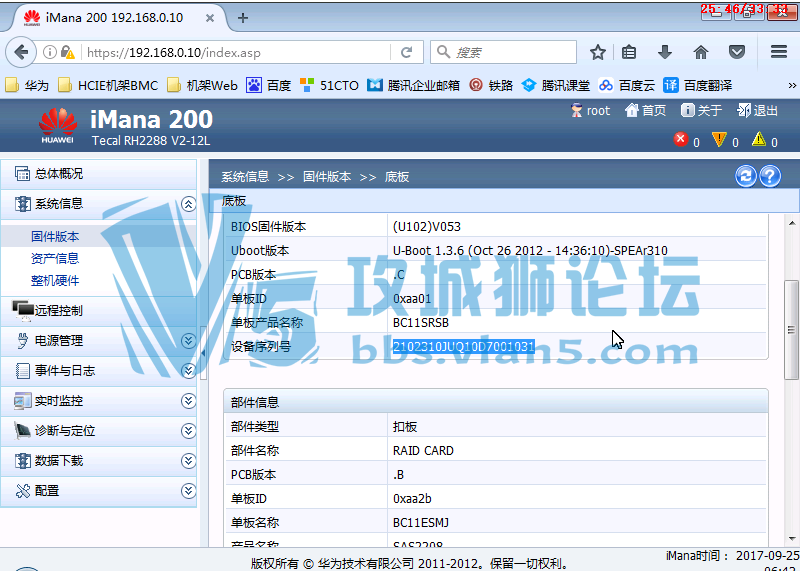Expand the 电源管理 section chevron
The width and height of the screenshot is (800, 571).
point(188,341)
